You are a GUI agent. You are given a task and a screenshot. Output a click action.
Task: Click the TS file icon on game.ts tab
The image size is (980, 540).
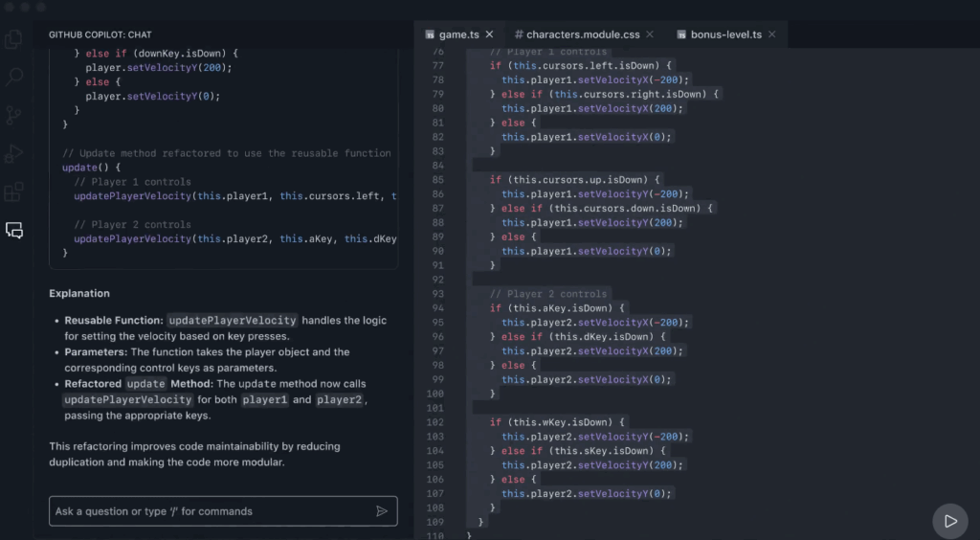pos(430,34)
